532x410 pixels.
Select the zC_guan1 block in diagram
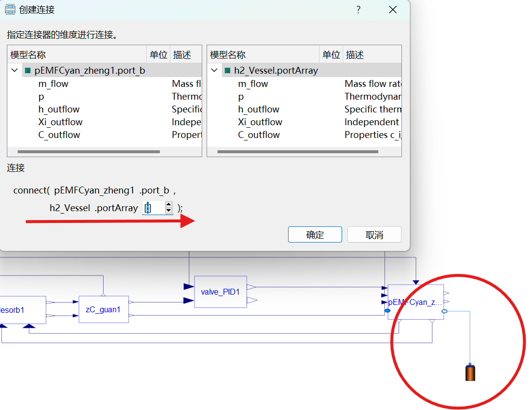point(104,309)
